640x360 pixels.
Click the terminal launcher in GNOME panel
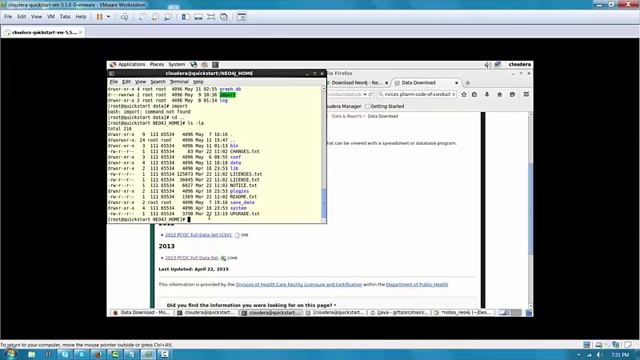(215, 64)
